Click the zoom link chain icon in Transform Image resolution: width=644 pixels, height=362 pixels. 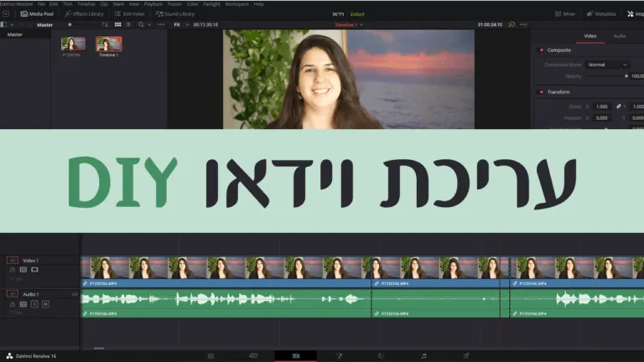(619, 106)
